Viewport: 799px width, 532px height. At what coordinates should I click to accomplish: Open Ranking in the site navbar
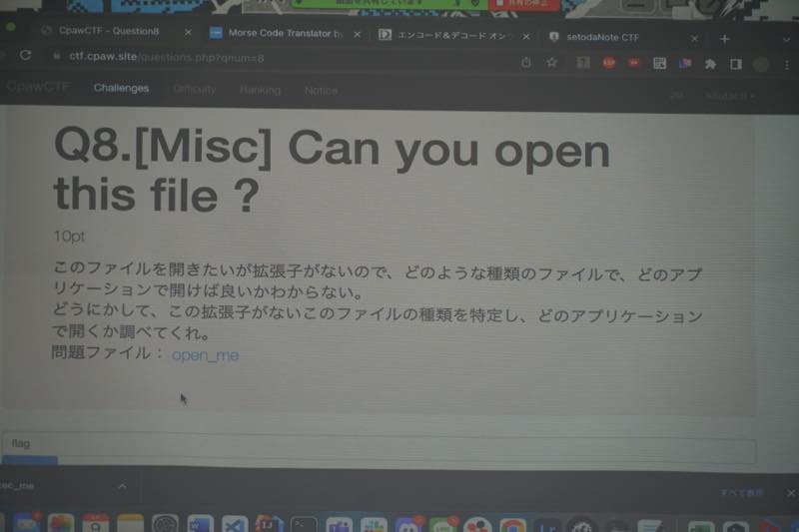(260, 90)
